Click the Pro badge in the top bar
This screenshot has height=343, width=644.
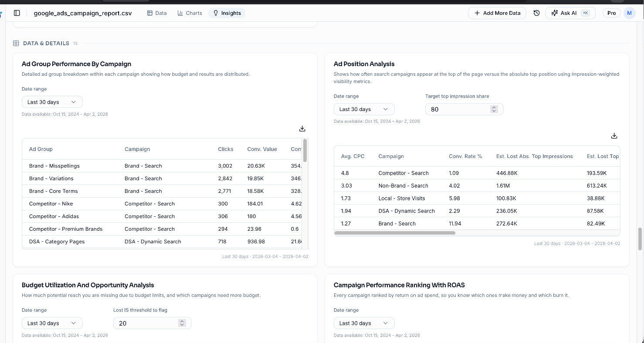coord(611,13)
